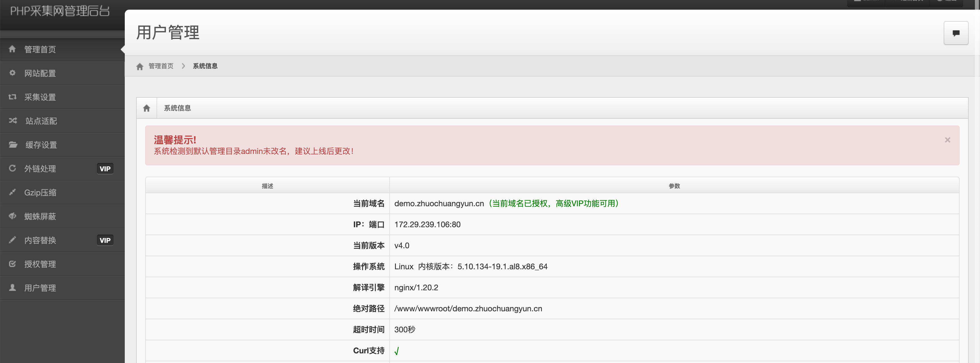980x363 pixels.
Task: Switch to the 授权管理 section
Action: pos(40,264)
